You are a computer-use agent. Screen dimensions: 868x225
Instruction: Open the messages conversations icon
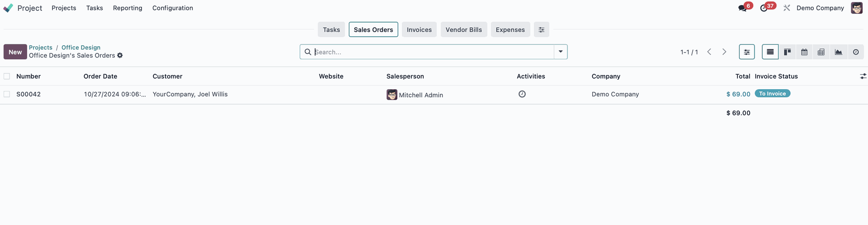point(742,8)
